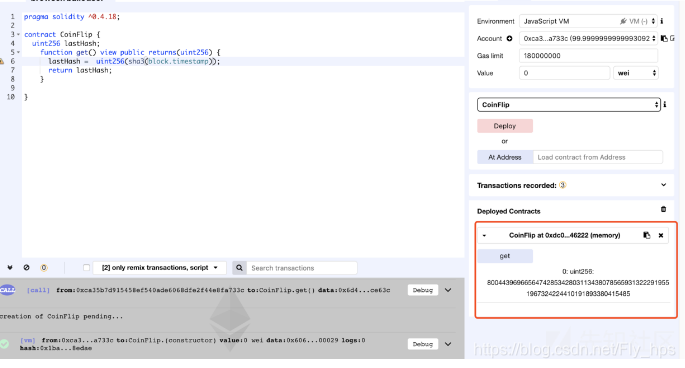Screen dimensions: 685x368
Task: Remove the deployed CoinFlip instance with X
Action: tap(661, 236)
